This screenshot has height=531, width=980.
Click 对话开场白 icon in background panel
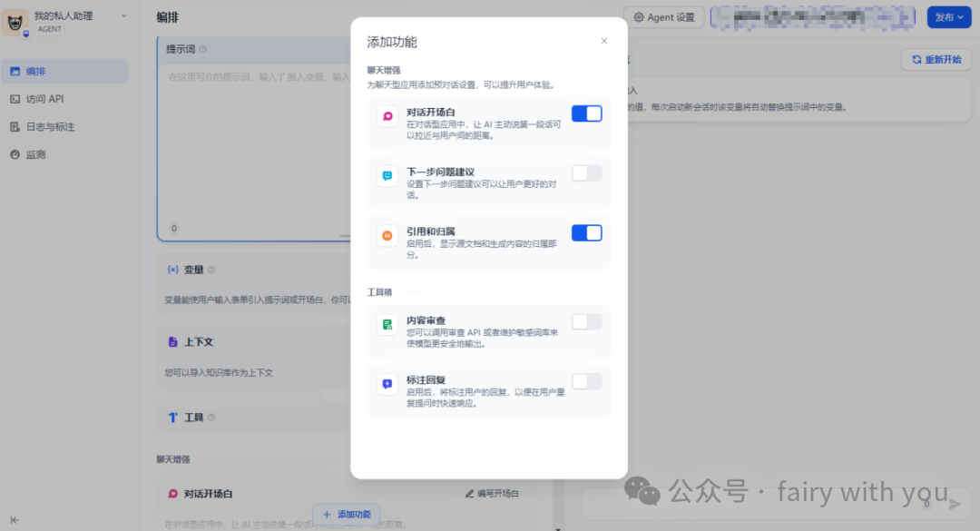point(172,494)
